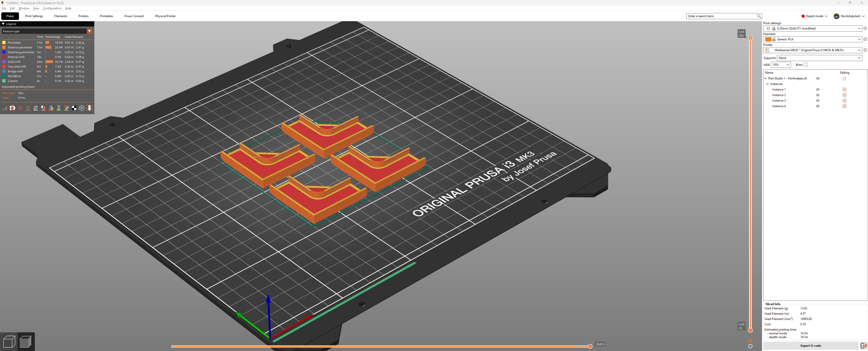The image size is (868, 351).
Task: Toggle retractions visibility icon in legend
Action: pyautogui.click(x=20, y=108)
